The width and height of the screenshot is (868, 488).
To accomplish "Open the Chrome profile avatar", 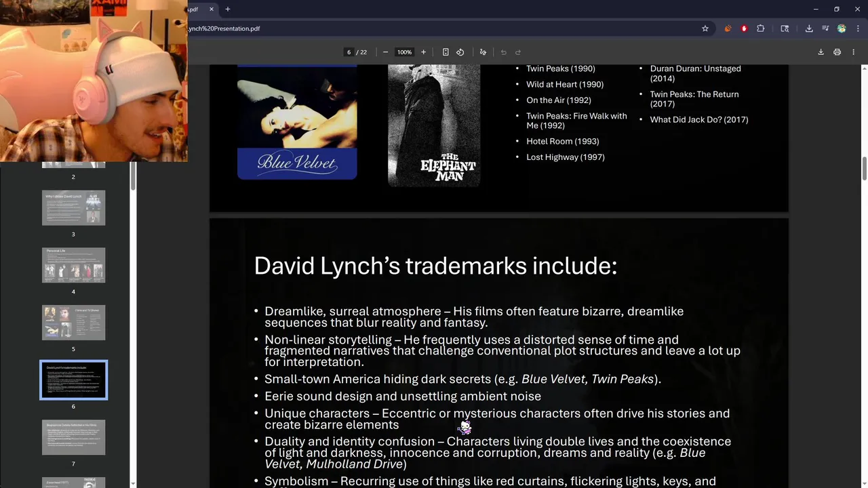I will point(842,28).
